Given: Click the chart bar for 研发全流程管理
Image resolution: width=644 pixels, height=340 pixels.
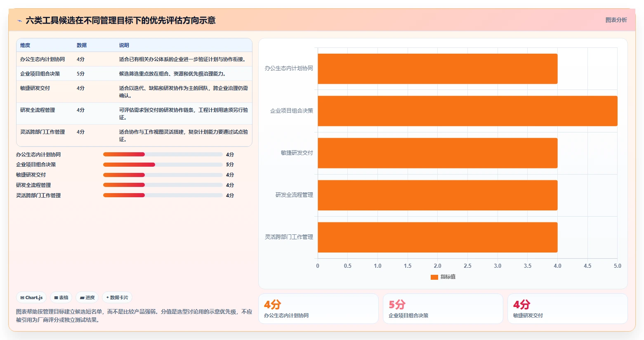Looking at the screenshot, I should coord(438,195).
